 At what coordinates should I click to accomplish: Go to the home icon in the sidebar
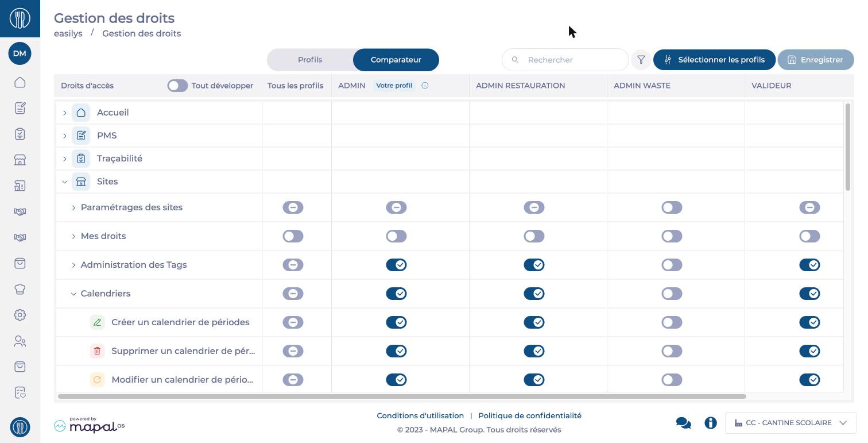20,82
